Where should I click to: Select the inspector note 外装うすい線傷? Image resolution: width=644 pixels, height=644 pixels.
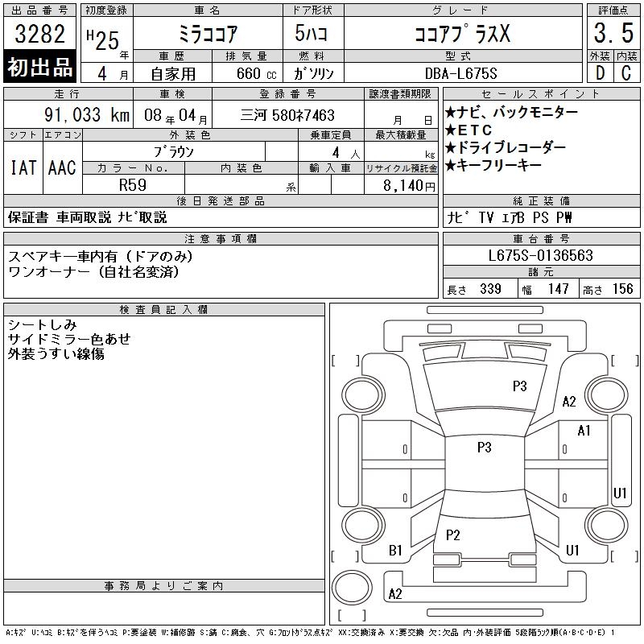56,353
